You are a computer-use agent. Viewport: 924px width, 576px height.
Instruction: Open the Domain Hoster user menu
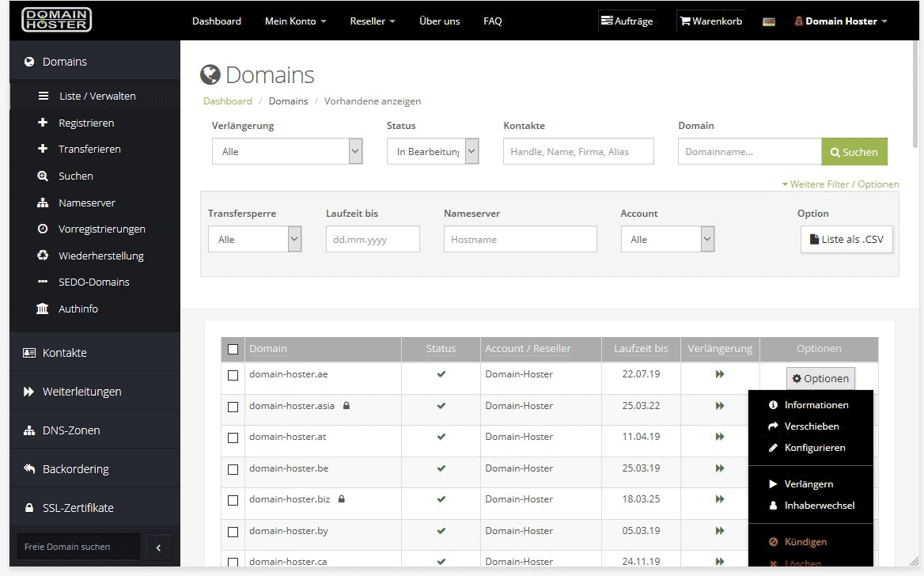coord(841,21)
